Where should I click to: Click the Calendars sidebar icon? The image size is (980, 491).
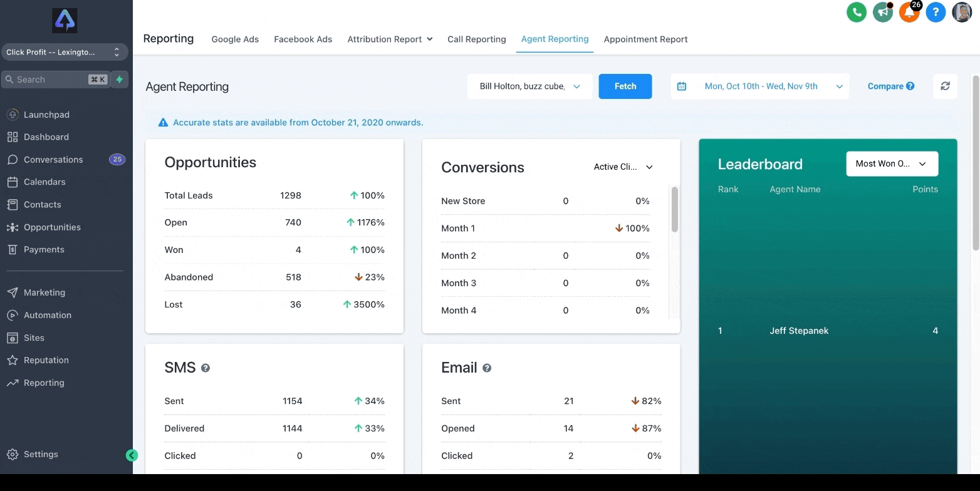coord(13,182)
